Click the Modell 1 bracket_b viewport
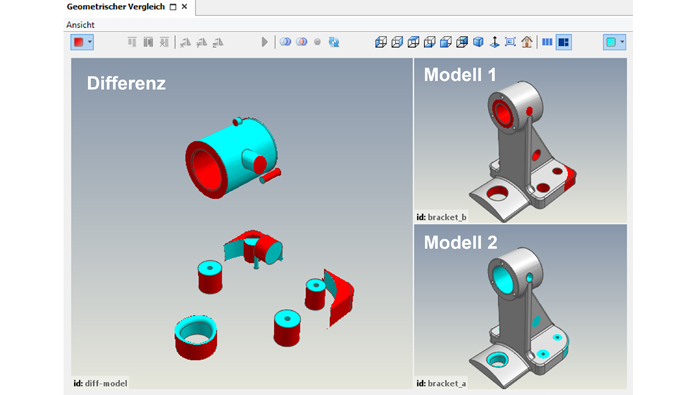 [520, 140]
